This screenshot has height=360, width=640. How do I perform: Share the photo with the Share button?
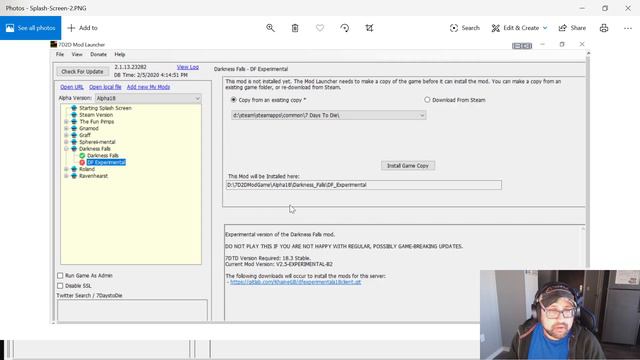point(572,28)
